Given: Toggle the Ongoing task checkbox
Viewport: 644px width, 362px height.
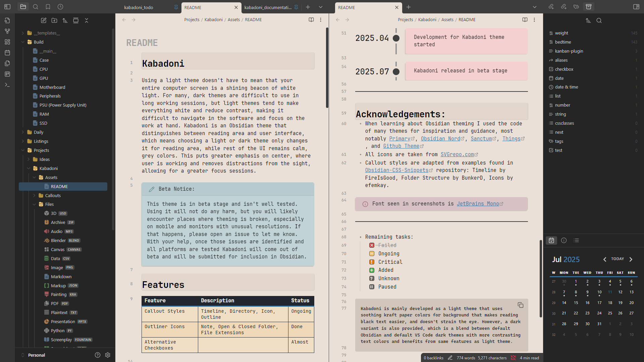Looking at the screenshot, I should click(372, 254).
